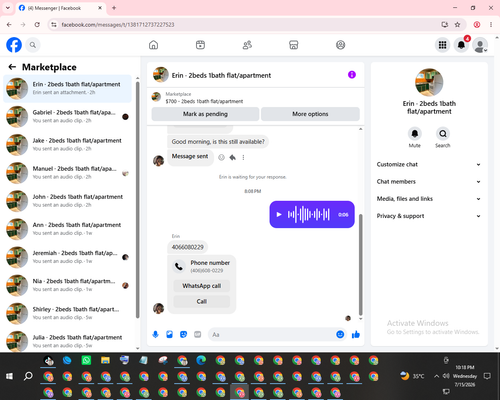Screen dimensions: 500x400
Task: Open more options dots beside Message sent
Action: 243,157
